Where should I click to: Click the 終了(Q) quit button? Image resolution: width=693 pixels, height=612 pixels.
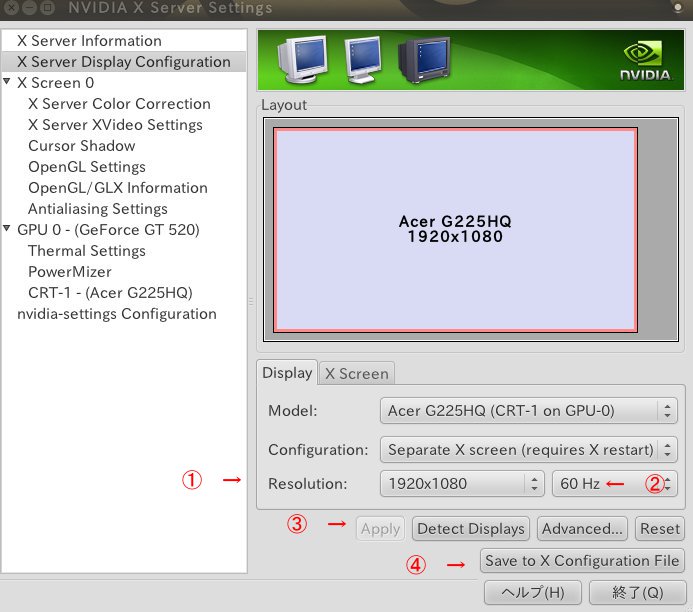637,593
